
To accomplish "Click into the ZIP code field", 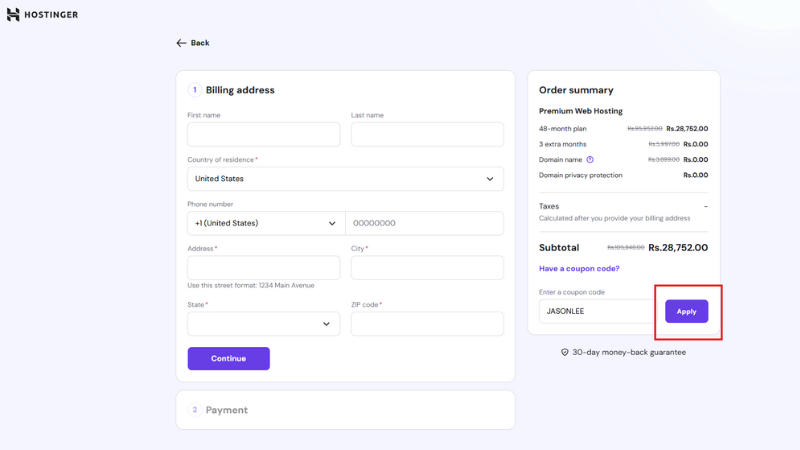I will tap(427, 324).
